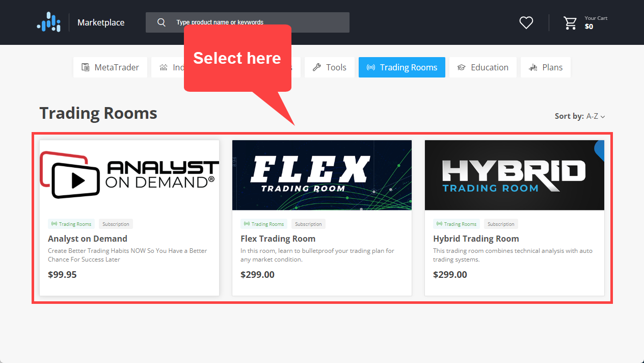The width and height of the screenshot is (644, 363).
Task: Click Trading Rooms tag on Hybrid card
Action: click(x=457, y=224)
